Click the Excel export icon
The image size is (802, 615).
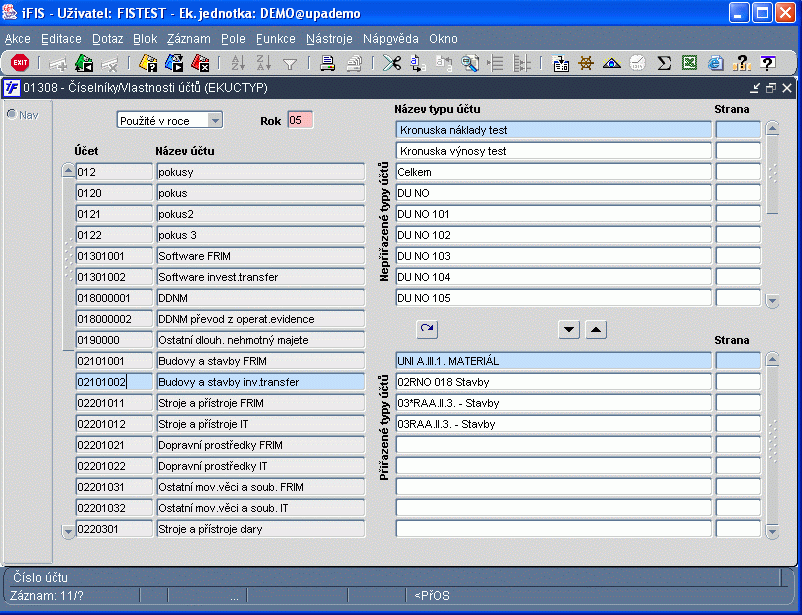point(689,63)
